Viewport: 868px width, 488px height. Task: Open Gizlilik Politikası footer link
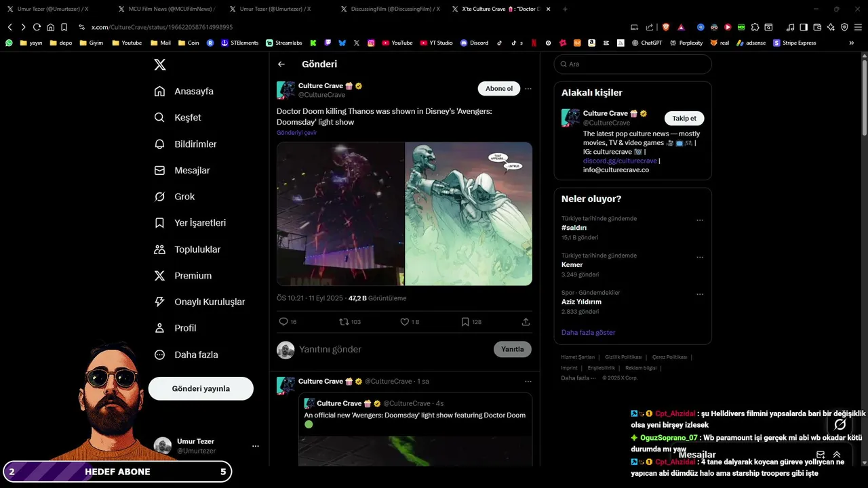[x=623, y=357]
